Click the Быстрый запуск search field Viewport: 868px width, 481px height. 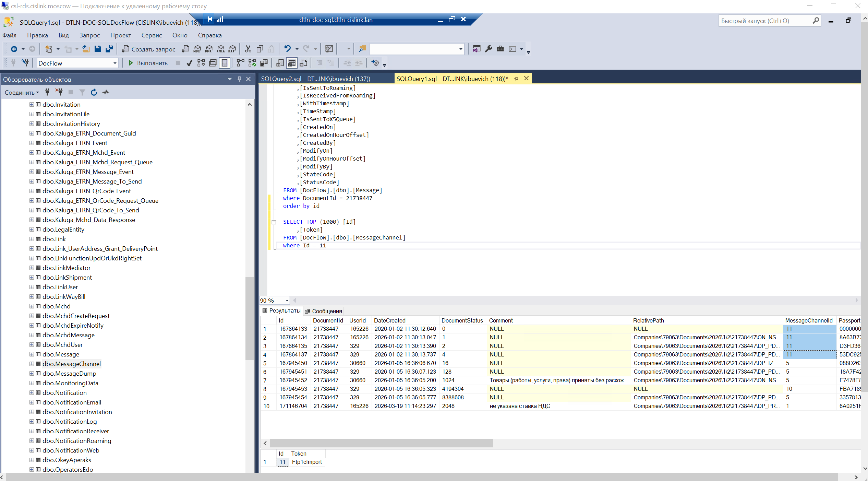pyautogui.click(x=765, y=21)
